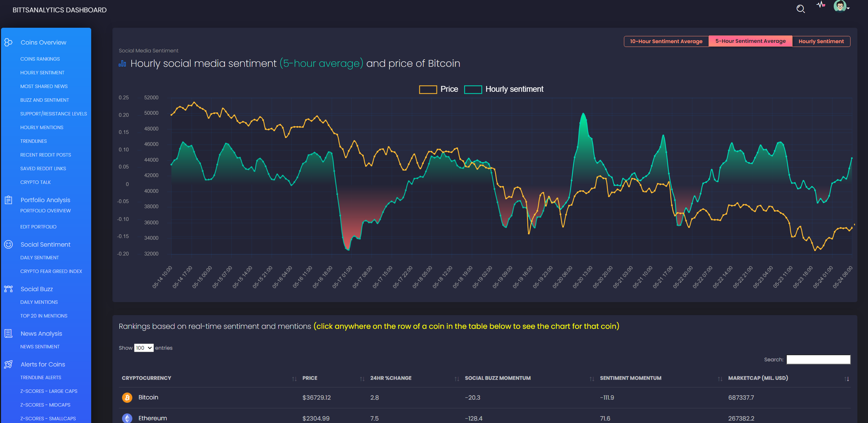
Task: Switch to 10-Hour Sentiment Average
Action: click(x=666, y=41)
